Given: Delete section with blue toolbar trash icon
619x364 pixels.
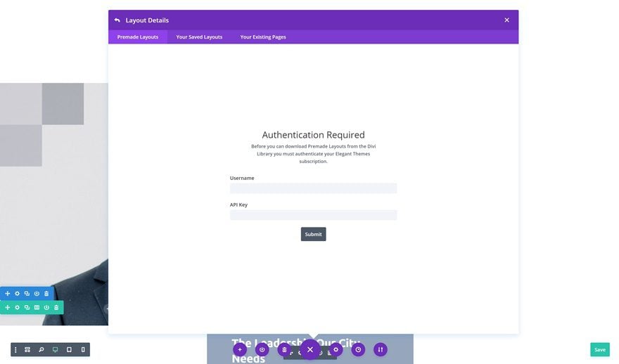Looking at the screenshot, I should point(46,294).
